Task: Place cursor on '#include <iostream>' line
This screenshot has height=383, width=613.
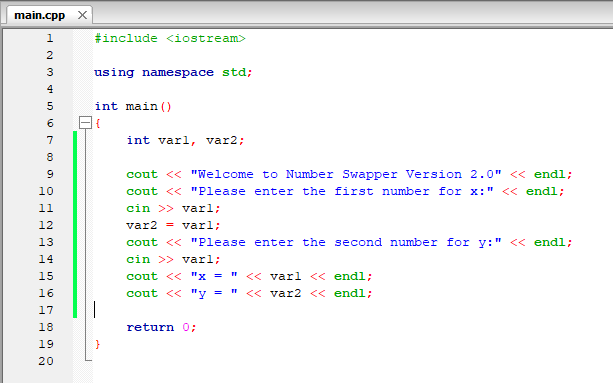Action: (x=170, y=38)
